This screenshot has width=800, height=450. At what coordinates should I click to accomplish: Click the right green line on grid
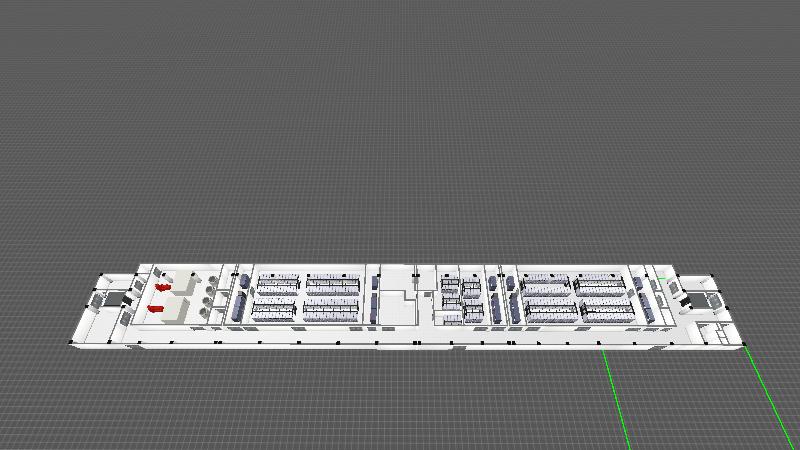[771, 395]
